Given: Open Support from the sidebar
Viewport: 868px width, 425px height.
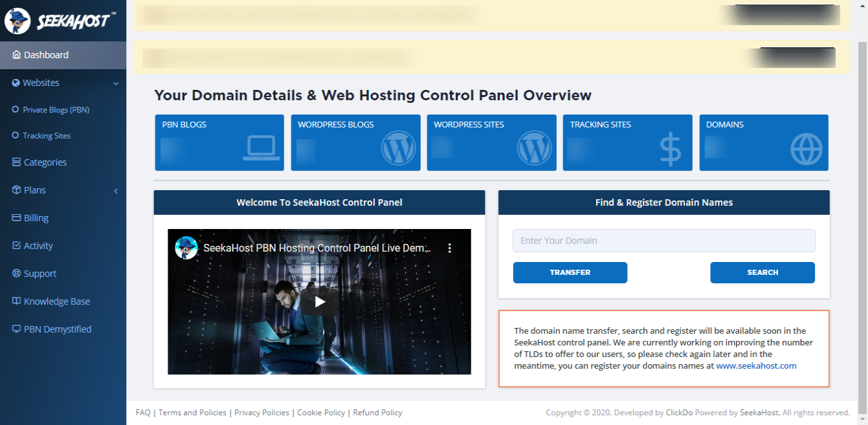Looking at the screenshot, I should [x=40, y=274].
